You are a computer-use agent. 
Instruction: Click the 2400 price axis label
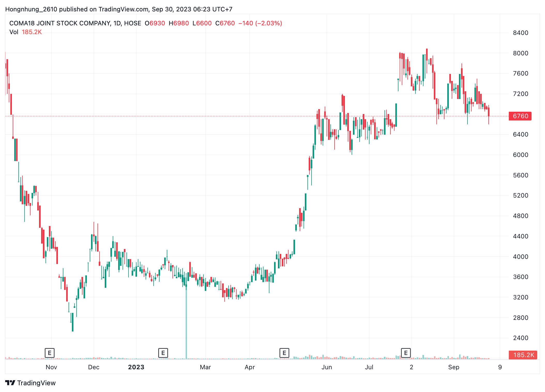(x=520, y=338)
